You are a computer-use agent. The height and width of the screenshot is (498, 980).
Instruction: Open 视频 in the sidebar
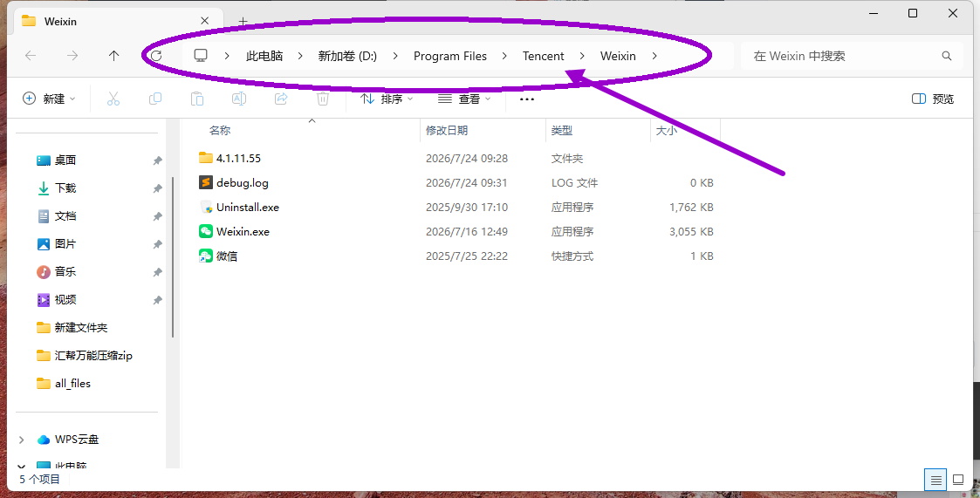pyautogui.click(x=65, y=300)
